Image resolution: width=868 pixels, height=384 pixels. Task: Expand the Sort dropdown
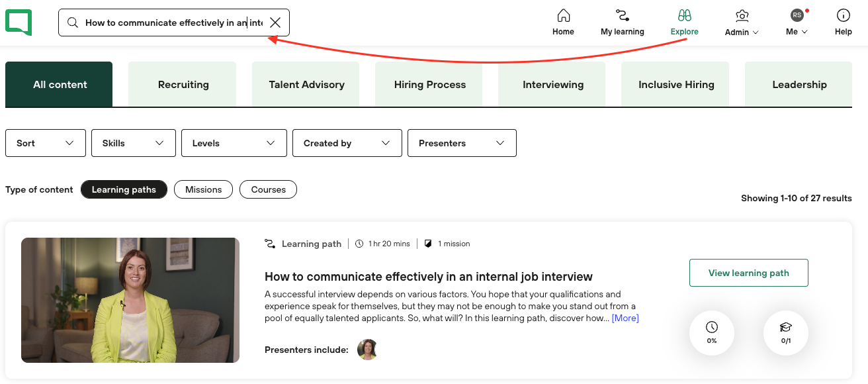(x=46, y=143)
